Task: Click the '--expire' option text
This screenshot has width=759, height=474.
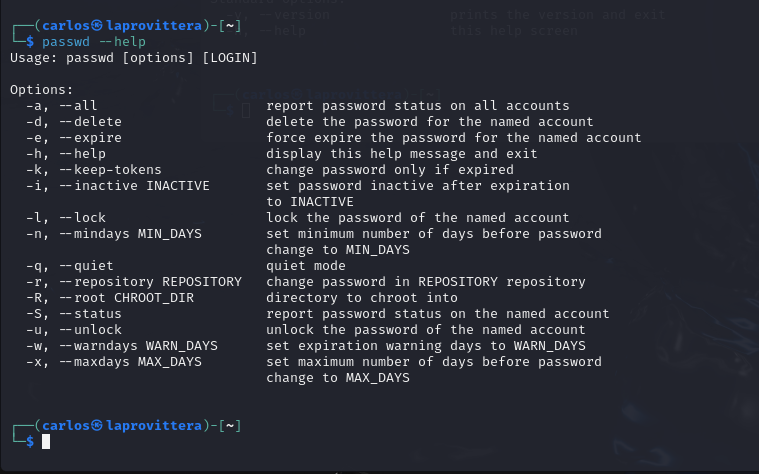Action: tap(91, 138)
